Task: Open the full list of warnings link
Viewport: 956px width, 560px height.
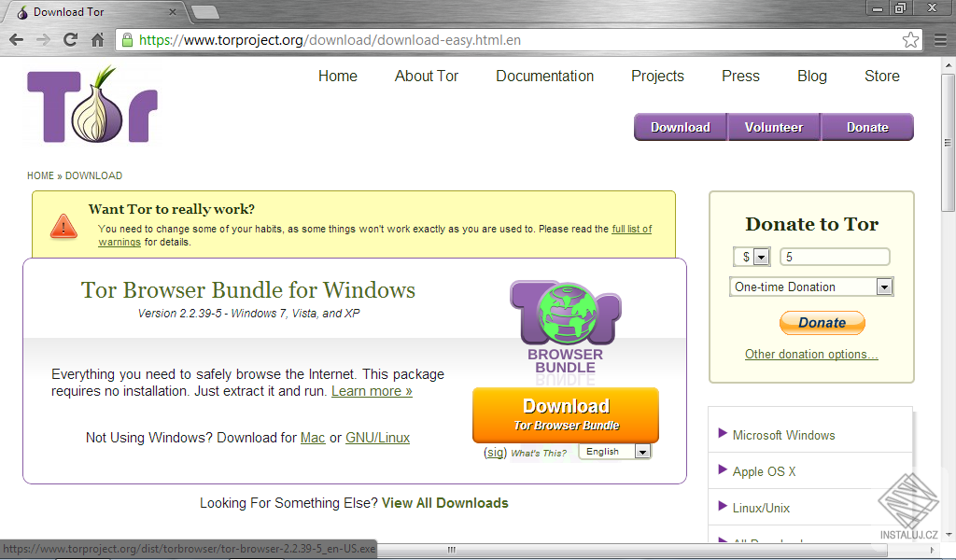Action: click(x=632, y=229)
